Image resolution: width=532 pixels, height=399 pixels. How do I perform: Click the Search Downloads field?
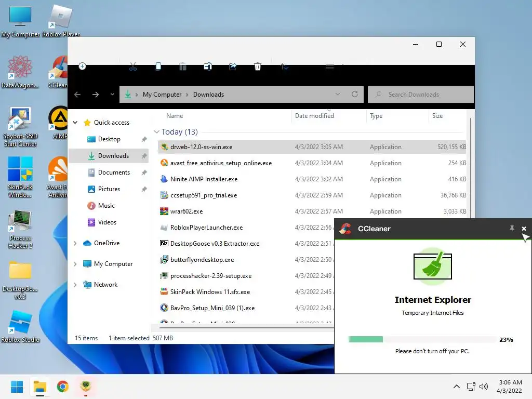pyautogui.click(x=421, y=95)
